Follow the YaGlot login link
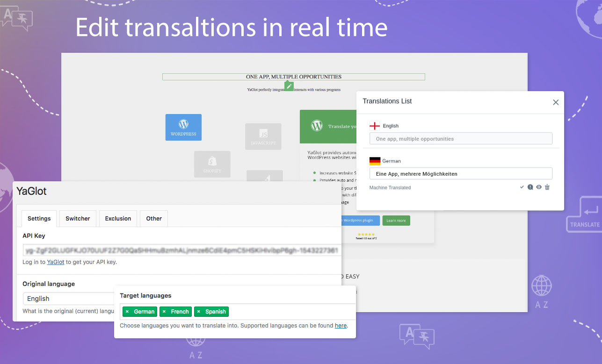The image size is (602, 364). 56,262
